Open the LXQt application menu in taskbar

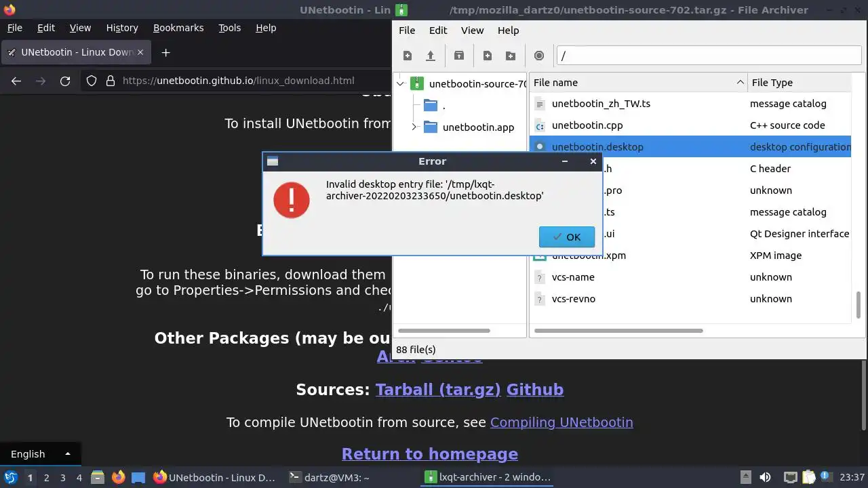(11, 477)
